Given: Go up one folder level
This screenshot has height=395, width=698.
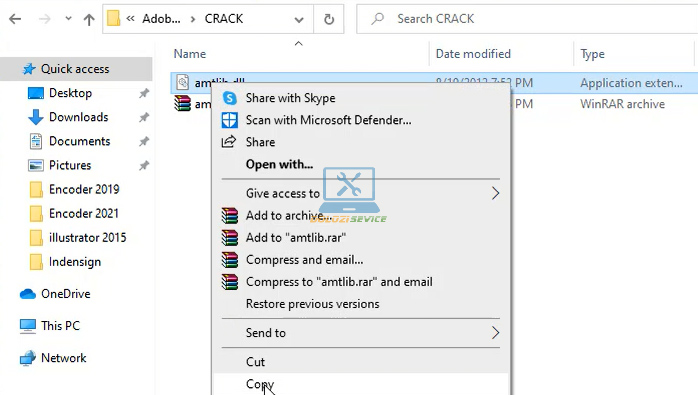Looking at the screenshot, I should click(x=89, y=19).
